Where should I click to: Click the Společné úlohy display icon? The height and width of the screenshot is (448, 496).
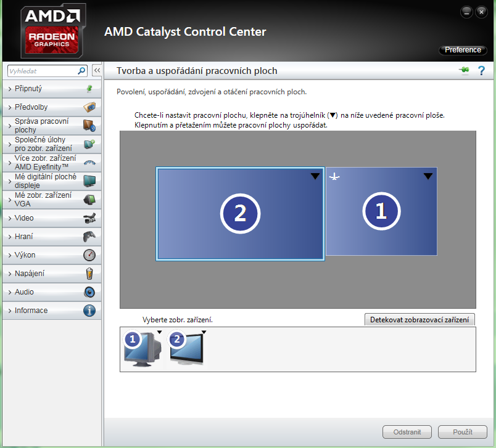click(89, 144)
